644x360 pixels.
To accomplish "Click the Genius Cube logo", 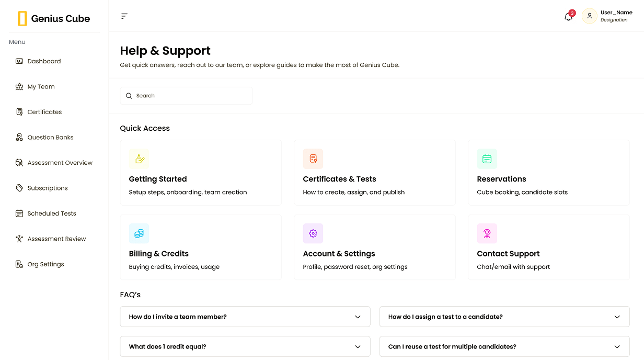I will 54,19.
